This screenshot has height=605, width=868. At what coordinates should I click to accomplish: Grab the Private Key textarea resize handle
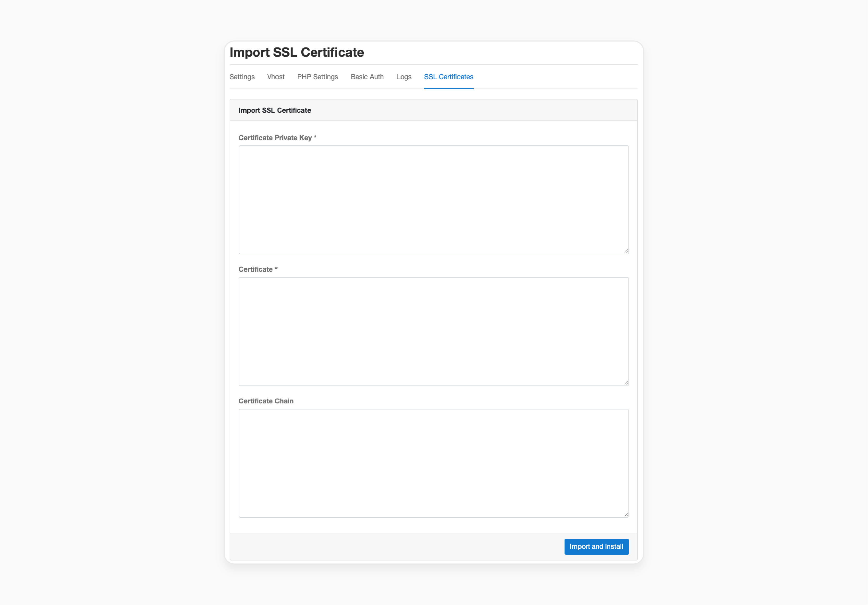pyautogui.click(x=626, y=251)
